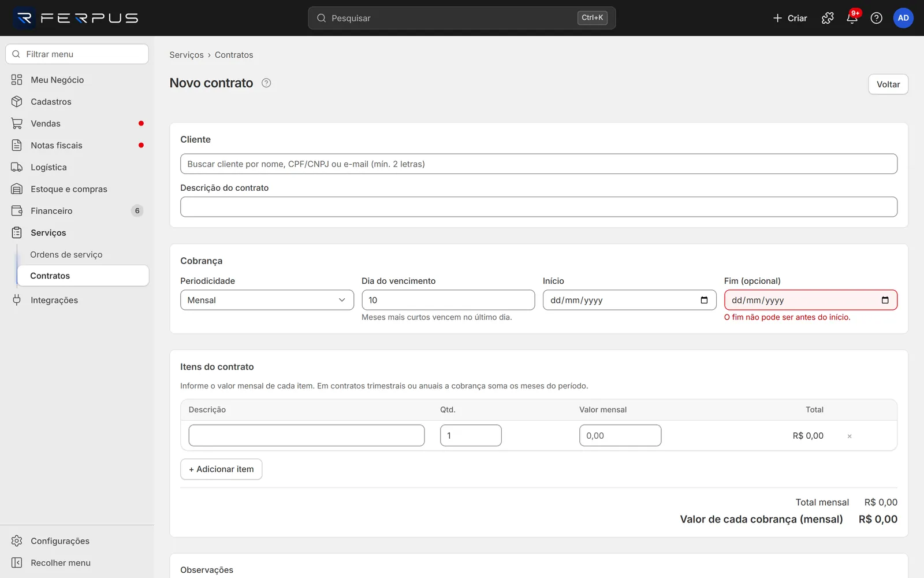
Task: Click the Financeiro wallet icon
Action: (x=17, y=211)
